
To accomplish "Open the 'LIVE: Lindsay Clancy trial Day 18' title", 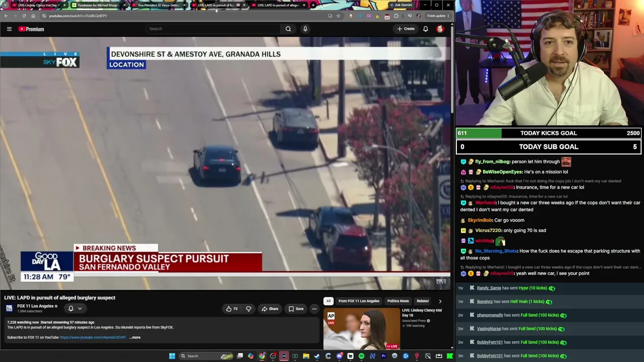I will pyautogui.click(x=422, y=313).
